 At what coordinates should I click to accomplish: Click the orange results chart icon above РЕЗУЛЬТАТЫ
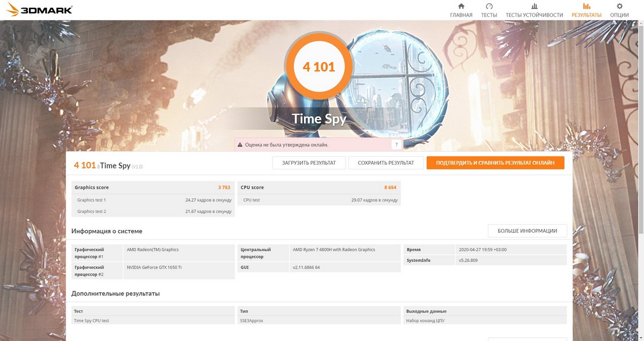[587, 6]
